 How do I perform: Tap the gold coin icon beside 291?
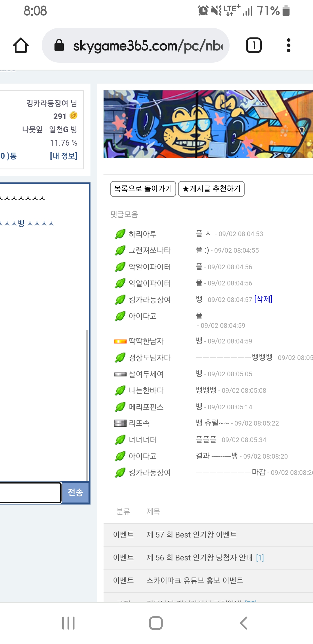[74, 115]
